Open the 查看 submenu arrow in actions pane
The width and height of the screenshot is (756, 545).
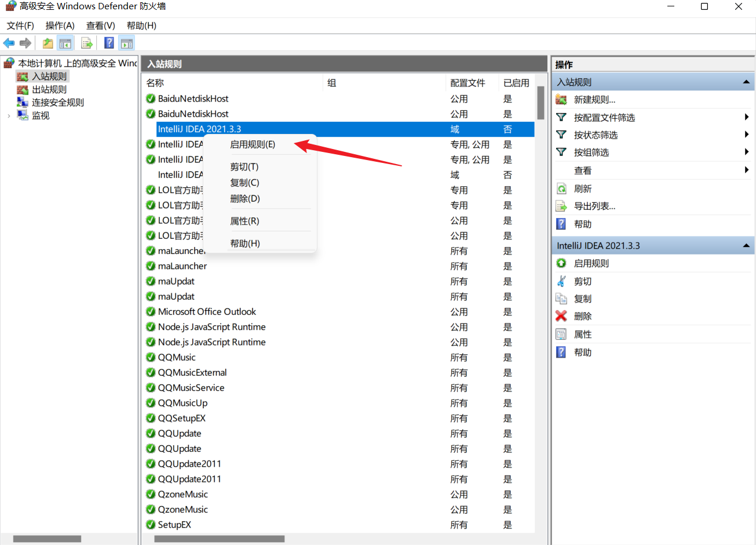[x=747, y=170]
